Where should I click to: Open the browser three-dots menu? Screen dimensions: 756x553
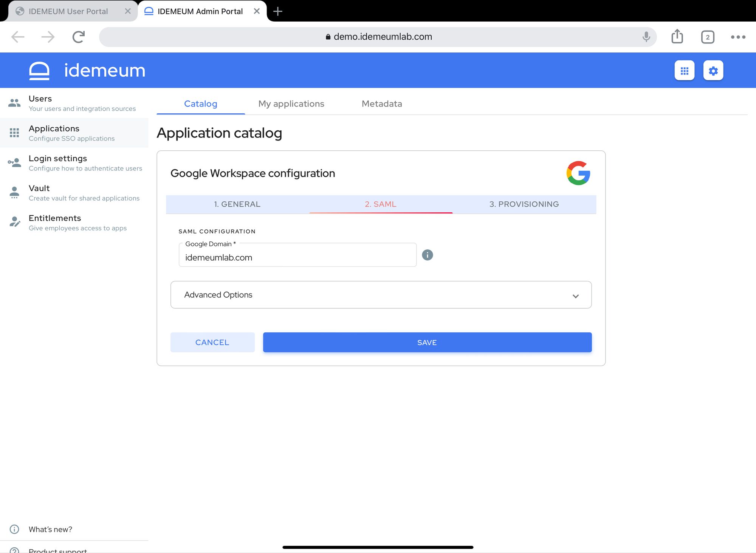[738, 37]
